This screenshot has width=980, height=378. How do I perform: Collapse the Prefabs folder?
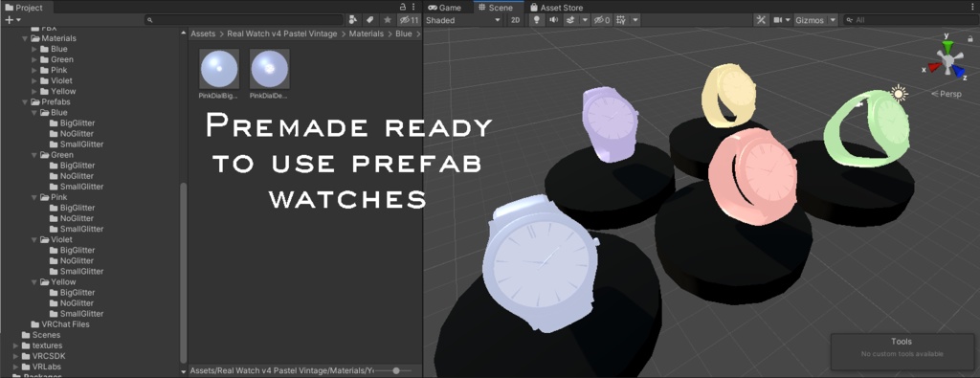point(25,101)
